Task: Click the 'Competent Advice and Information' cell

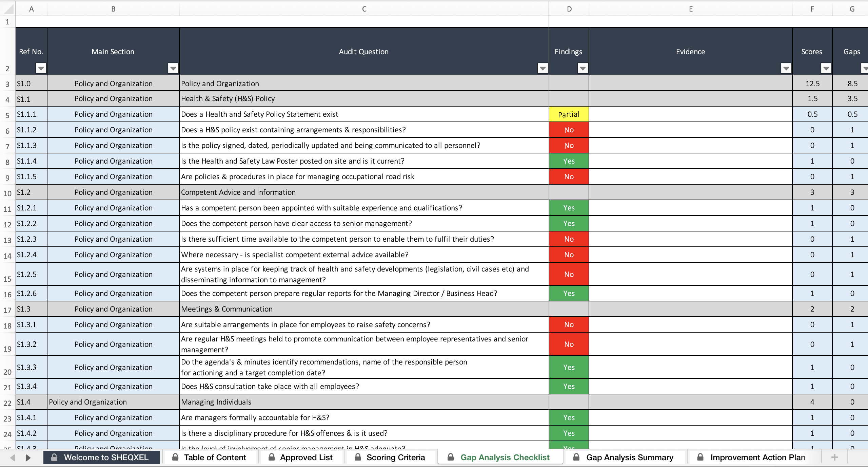Action: click(x=364, y=192)
